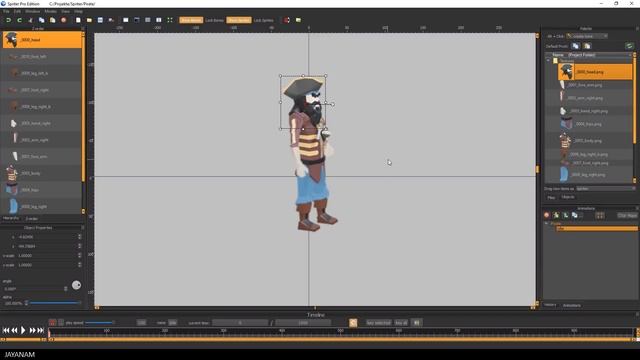The width and height of the screenshot is (640, 360).
Task: Select _0000_head.png in the Palette
Action: (595, 72)
